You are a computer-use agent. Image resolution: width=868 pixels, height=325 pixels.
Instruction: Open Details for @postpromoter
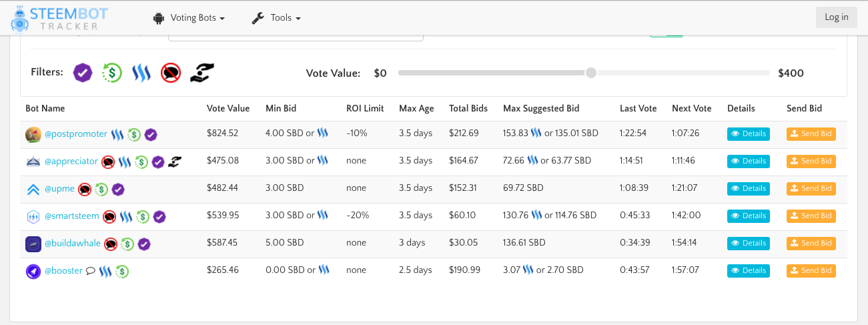(x=749, y=134)
